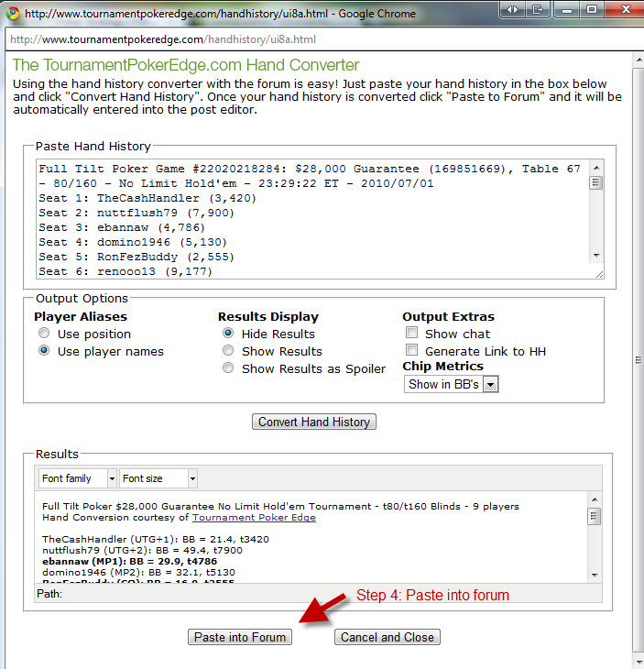Click the hand history box resize grip
Viewport: 644px width, 669px height.
[x=599, y=274]
